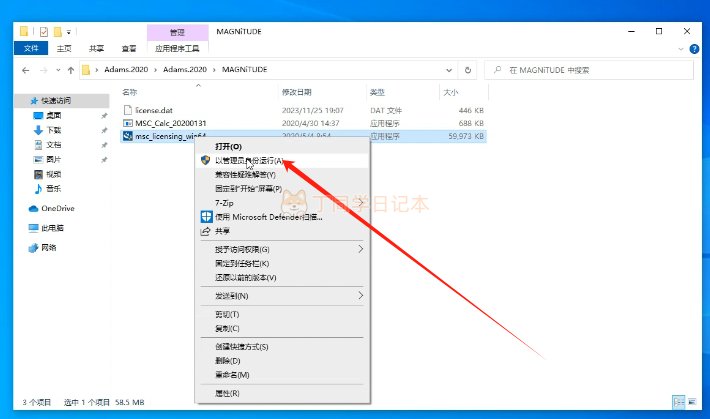This screenshot has height=419, width=710.
Task: Open the recent locations dropdown arrow
Action: (58, 70)
